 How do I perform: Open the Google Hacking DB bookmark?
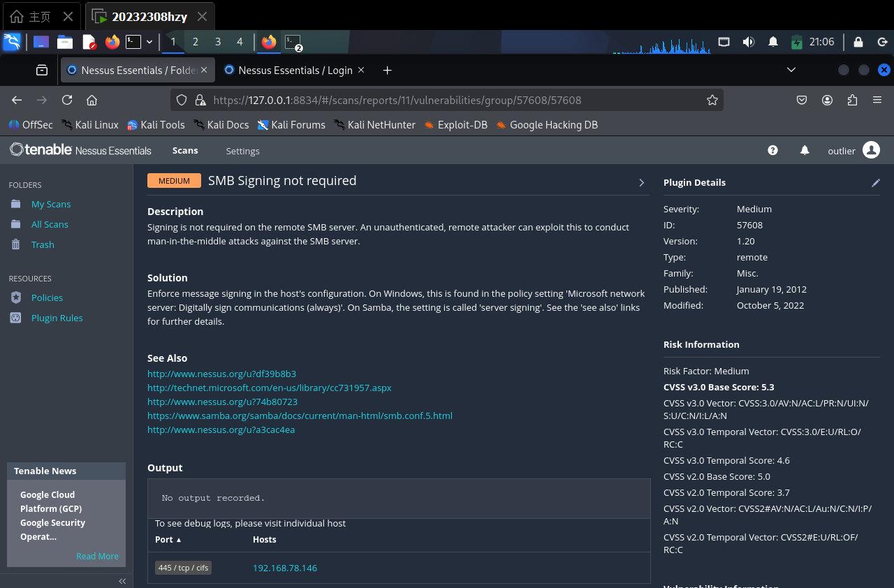(547, 125)
